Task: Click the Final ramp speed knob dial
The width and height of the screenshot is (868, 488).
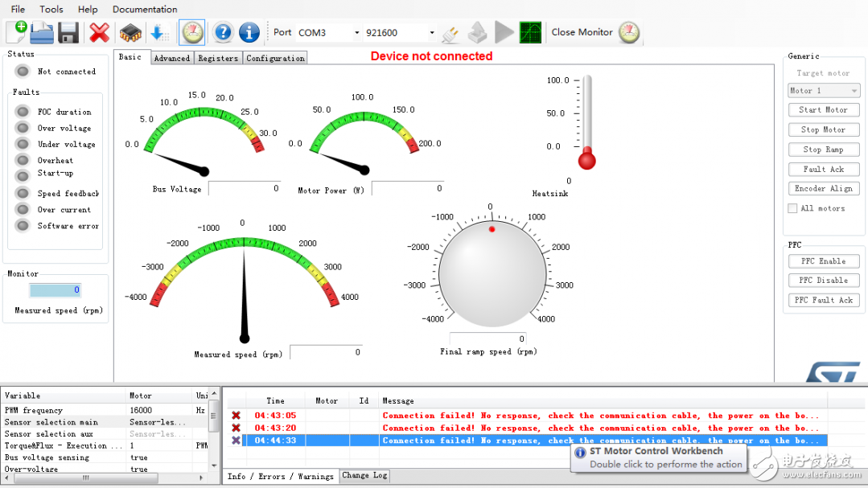Action: pos(492,273)
